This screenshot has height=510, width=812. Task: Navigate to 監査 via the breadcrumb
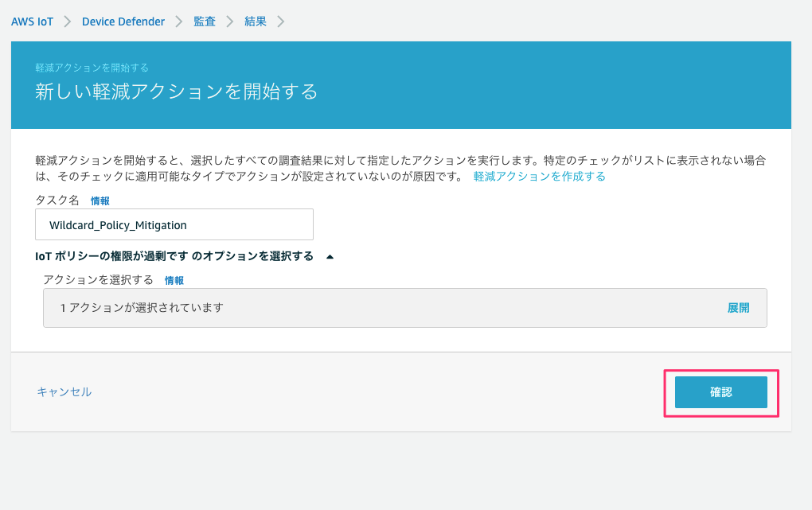click(204, 23)
